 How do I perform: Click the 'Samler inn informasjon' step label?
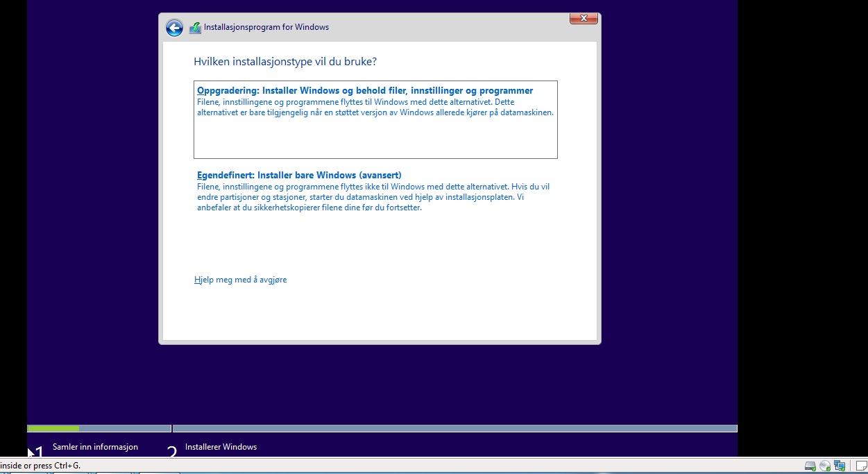[95, 447]
